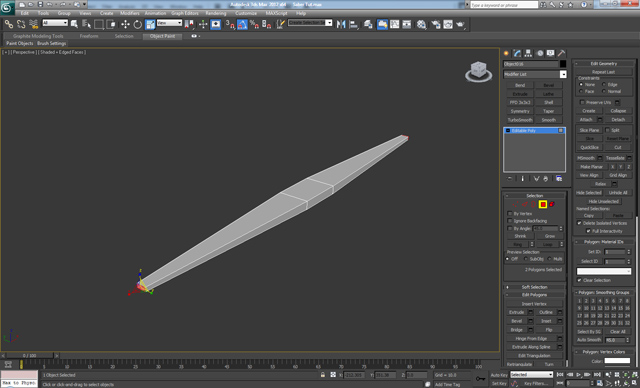Select Border sub-object level icon
The width and height of the screenshot is (640, 388).
click(x=534, y=204)
